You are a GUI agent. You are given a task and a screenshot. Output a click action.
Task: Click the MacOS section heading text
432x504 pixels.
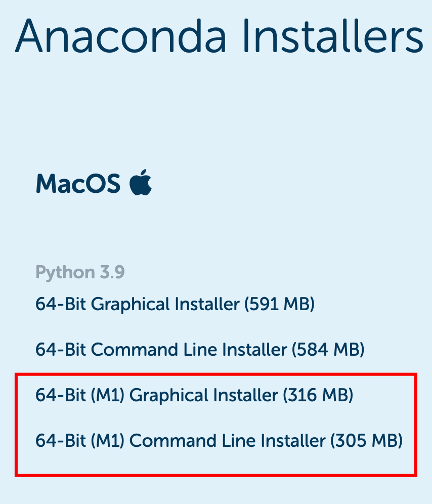tap(78, 184)
